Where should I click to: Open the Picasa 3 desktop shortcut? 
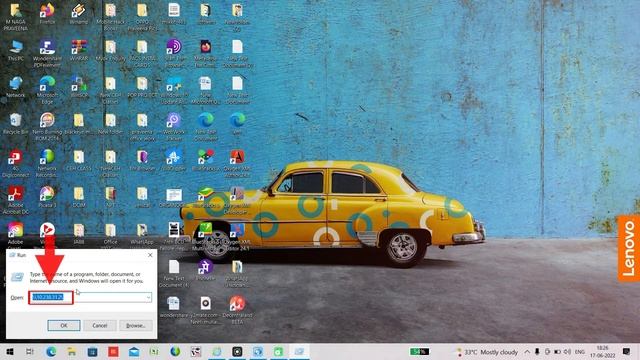pos(47,197)
